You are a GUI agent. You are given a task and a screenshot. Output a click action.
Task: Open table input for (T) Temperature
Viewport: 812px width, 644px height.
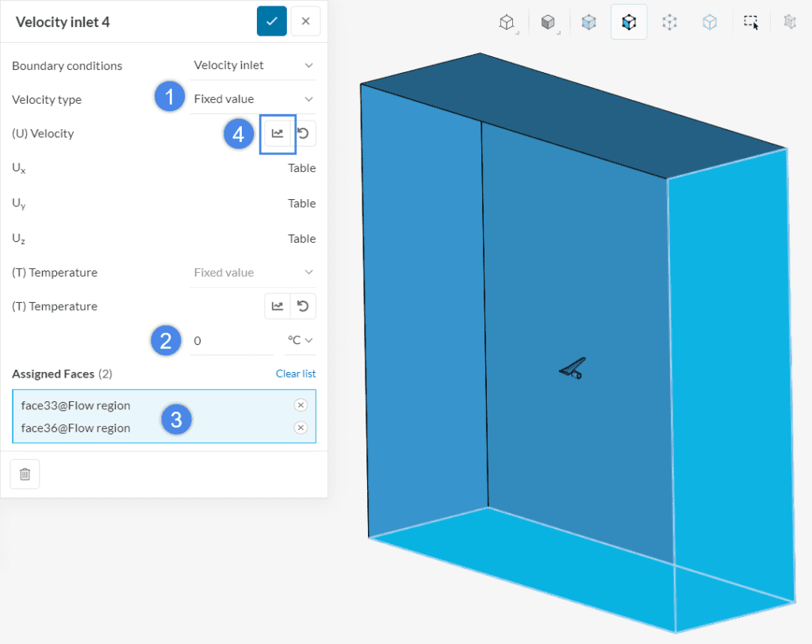[x=278, y=306]
